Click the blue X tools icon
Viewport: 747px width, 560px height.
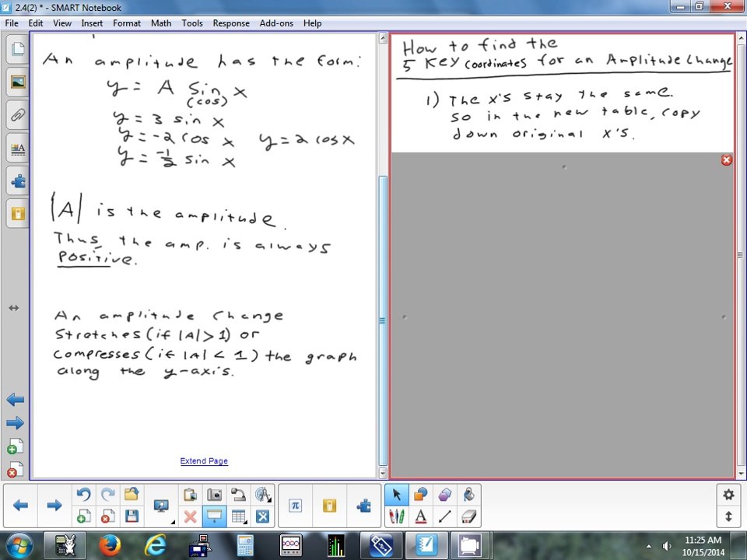[x=263, y=516]
